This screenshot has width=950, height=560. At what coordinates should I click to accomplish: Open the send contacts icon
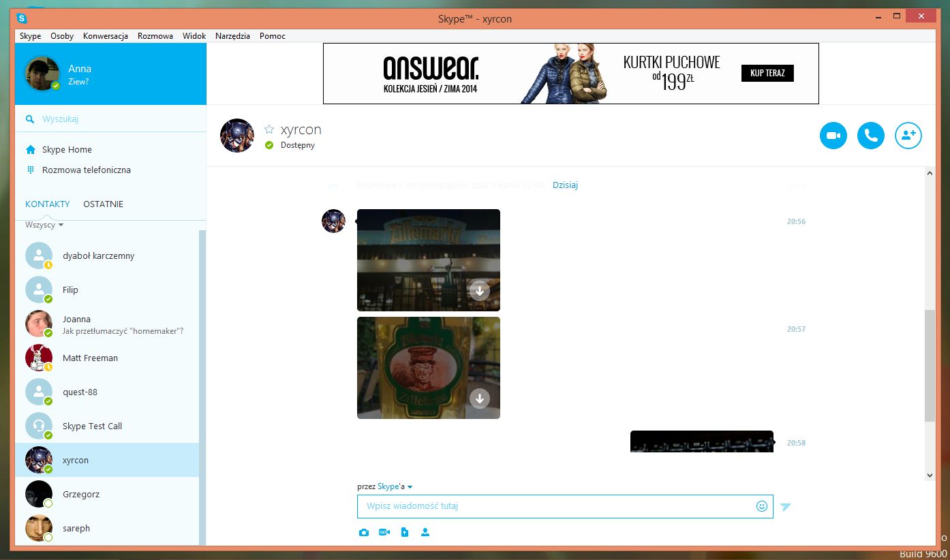425,532
